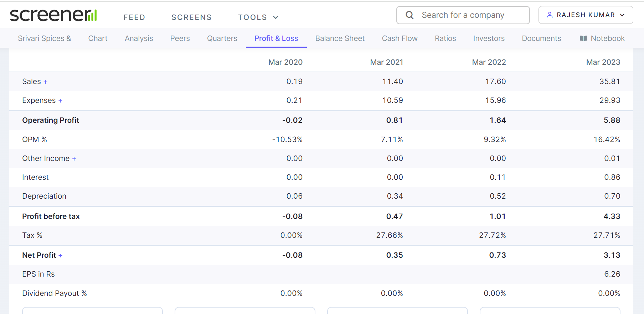Open the Tools dropdown menu
Image resolution: width=644 pixels, height=314 pixels.
click(x=258, y=17)
